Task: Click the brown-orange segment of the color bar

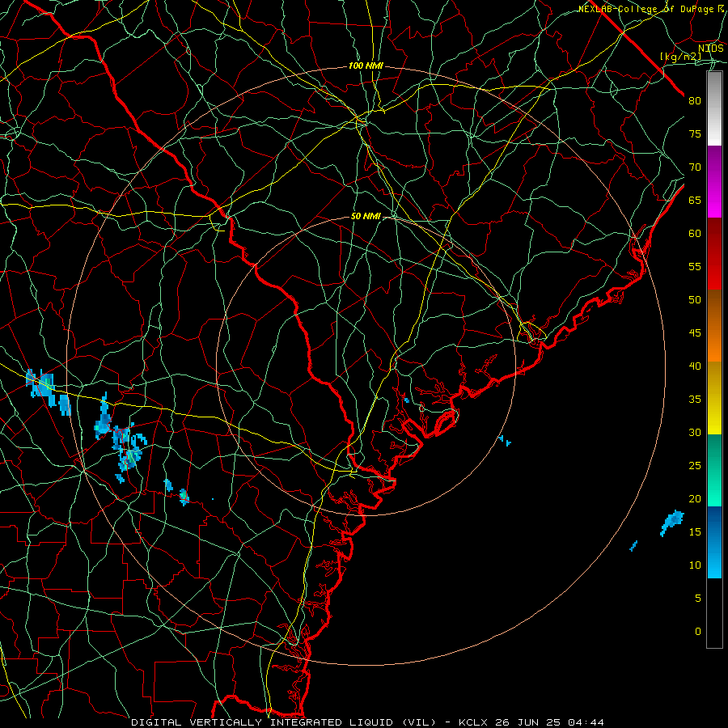Action: click(x=714, y=326)
